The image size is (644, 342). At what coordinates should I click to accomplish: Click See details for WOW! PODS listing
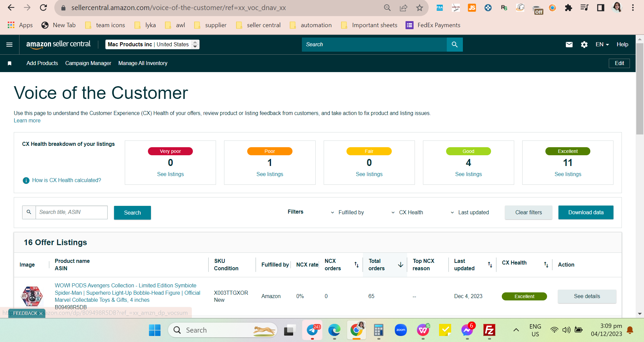point(587,296)
